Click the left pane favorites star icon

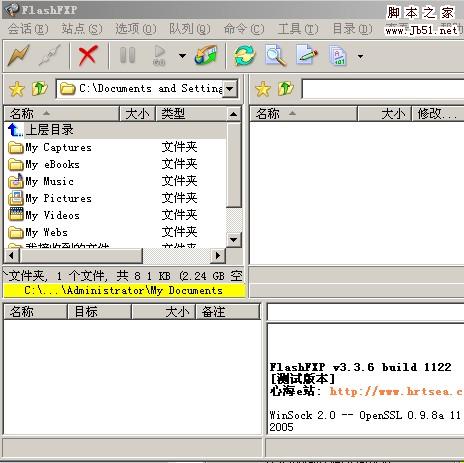point(17,89)
